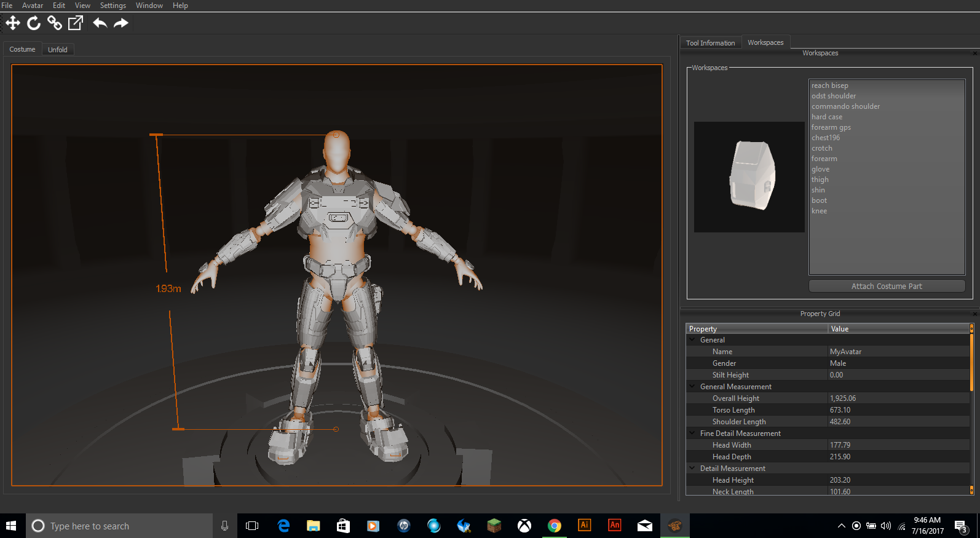Open the Windows Start menu

11,526
